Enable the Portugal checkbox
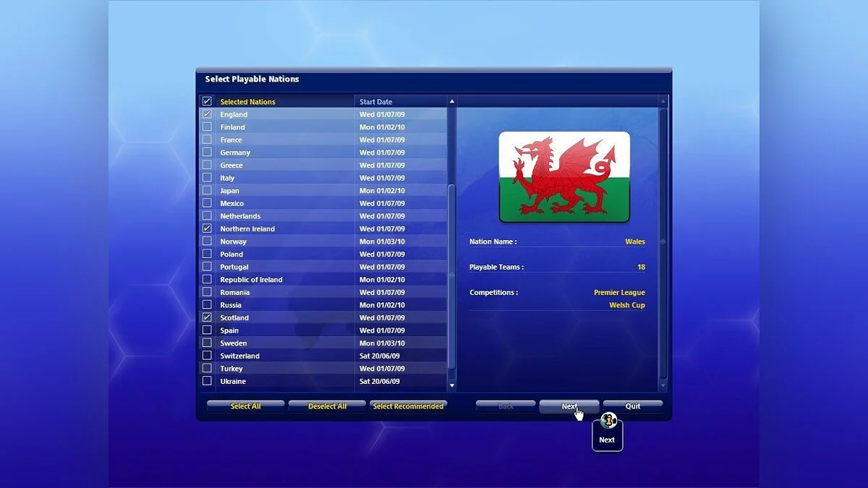Image resolution: width=868 pixels, height=488 pixels. click(207, 267)
